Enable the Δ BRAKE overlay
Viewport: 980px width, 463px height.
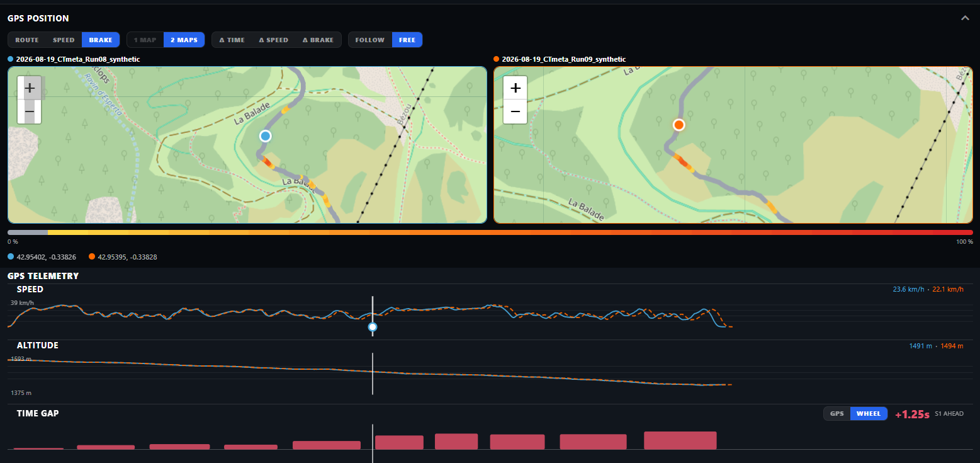click(318, 40)
